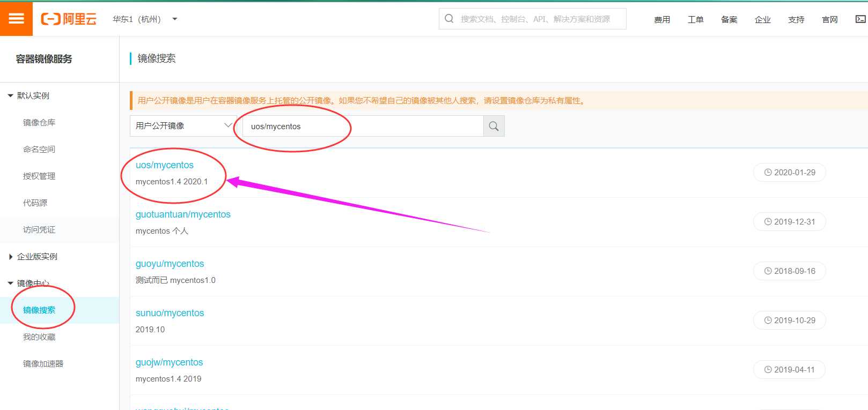Focus the top global search field

tap(533, 19)
